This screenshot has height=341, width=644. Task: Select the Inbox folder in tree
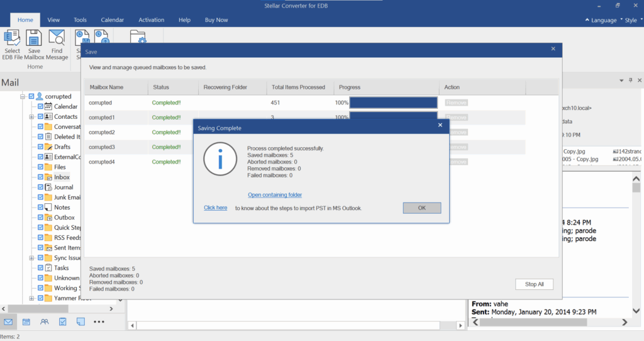62,177
